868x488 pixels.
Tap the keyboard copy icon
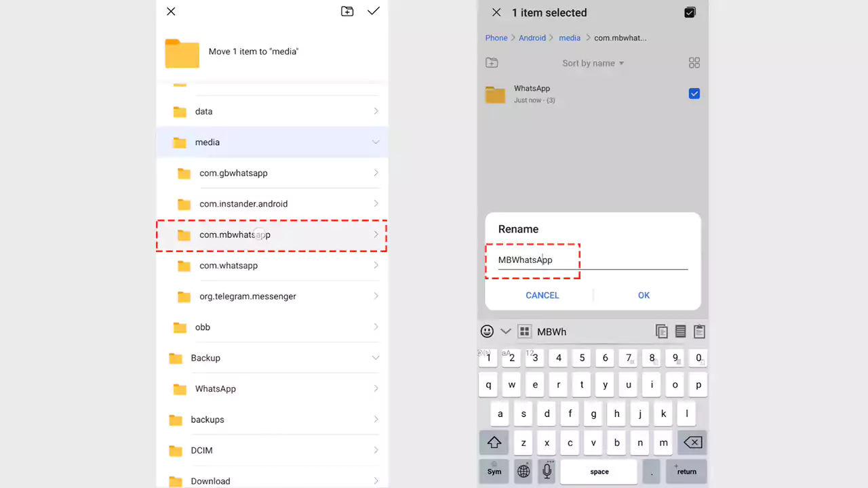tap(662, 331)
